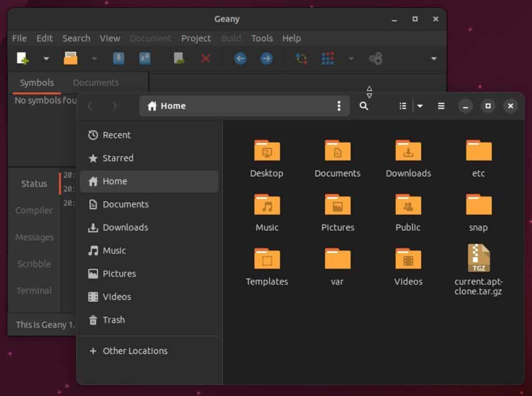Open Geany's File menu
Image resolution: width=532 pixels, height=396 pixels.
[19, 38]
